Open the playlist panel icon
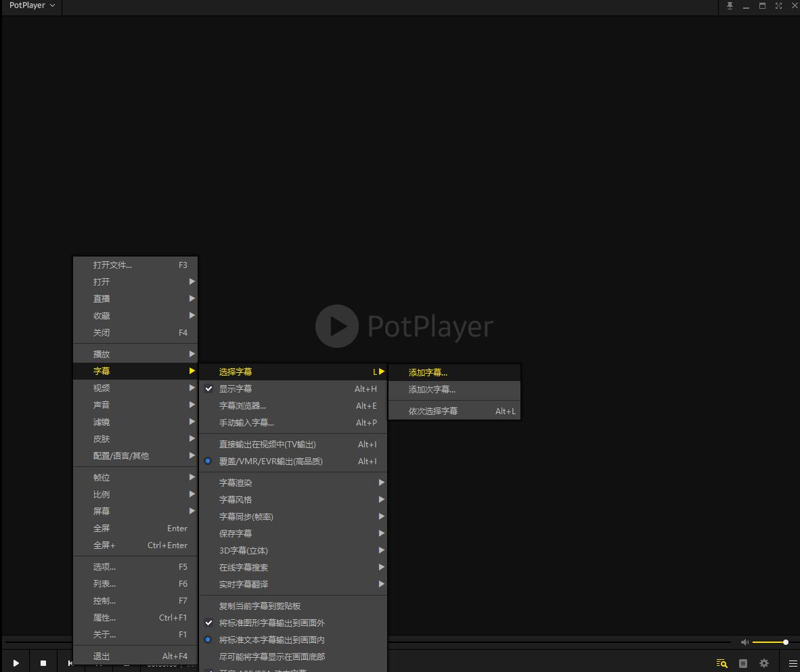The image size is (800, 672). pyautogui.click(x=743, y=663)
